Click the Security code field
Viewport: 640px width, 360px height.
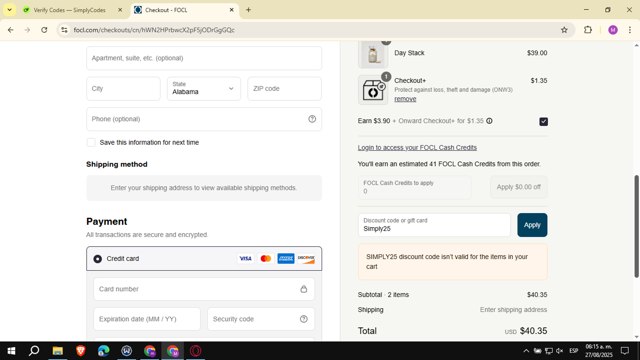261,319
